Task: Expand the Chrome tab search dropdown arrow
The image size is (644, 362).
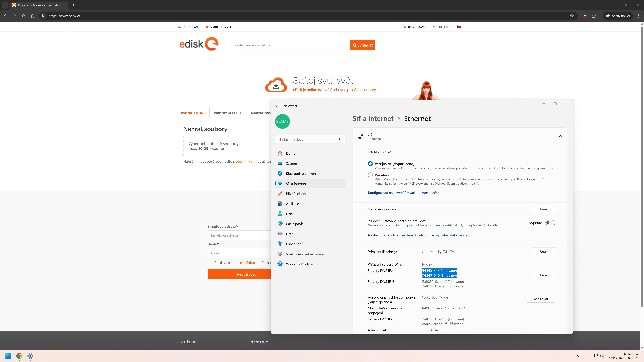Action: tap(5, 5)
